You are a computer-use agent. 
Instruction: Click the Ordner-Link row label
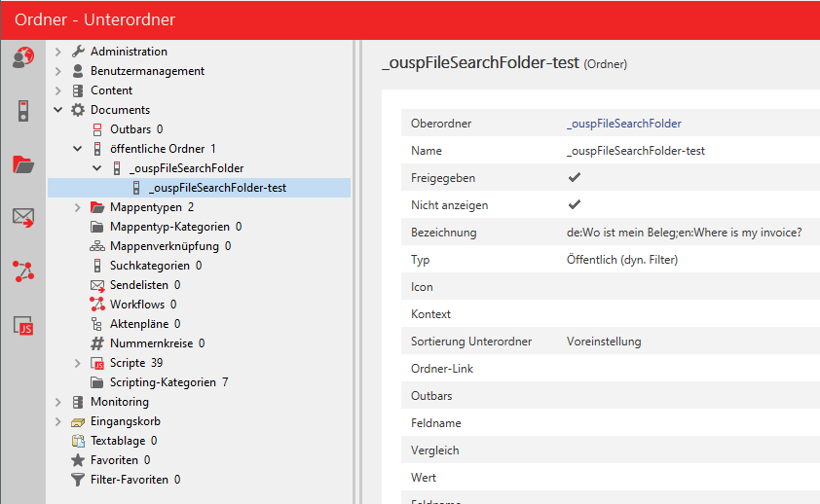[x=442, y=369]
